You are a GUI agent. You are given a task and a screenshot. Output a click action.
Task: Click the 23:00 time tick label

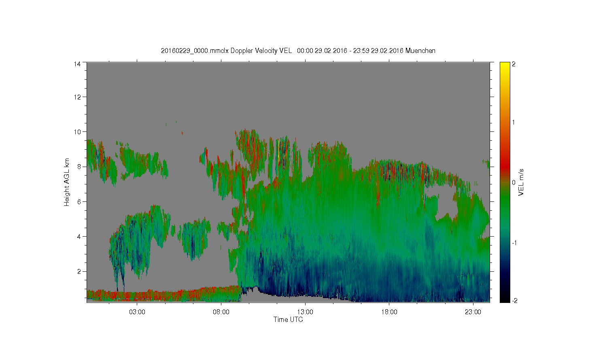point(473,312)
